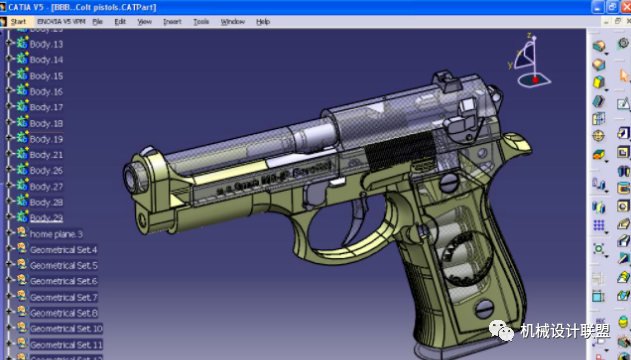Select the Remove Face tool

pyautogui.click(x=599, y=154)
